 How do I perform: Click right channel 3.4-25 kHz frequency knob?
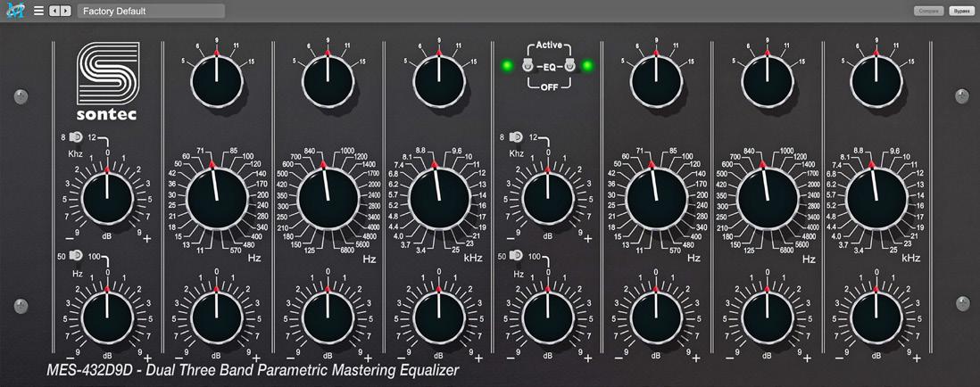coord(876,199)
